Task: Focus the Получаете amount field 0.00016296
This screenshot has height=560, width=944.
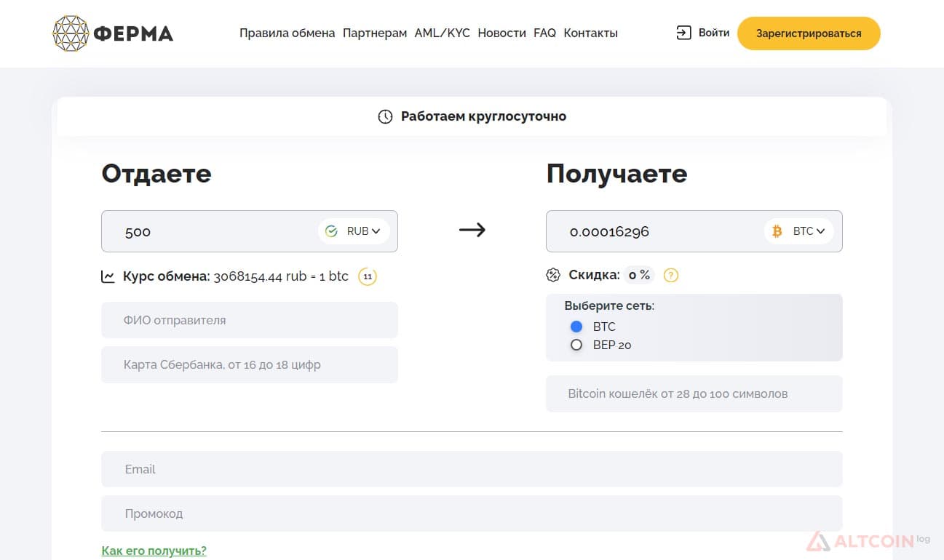Action: point(694,231)
